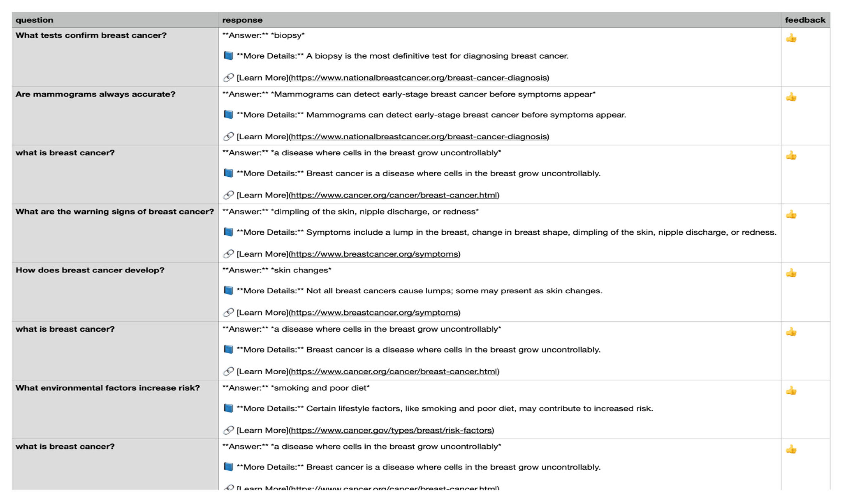842x504 pixels.
Task: Click thumbs-up for "Are mammograms always accurate?" row
Action: coord(791,97)
